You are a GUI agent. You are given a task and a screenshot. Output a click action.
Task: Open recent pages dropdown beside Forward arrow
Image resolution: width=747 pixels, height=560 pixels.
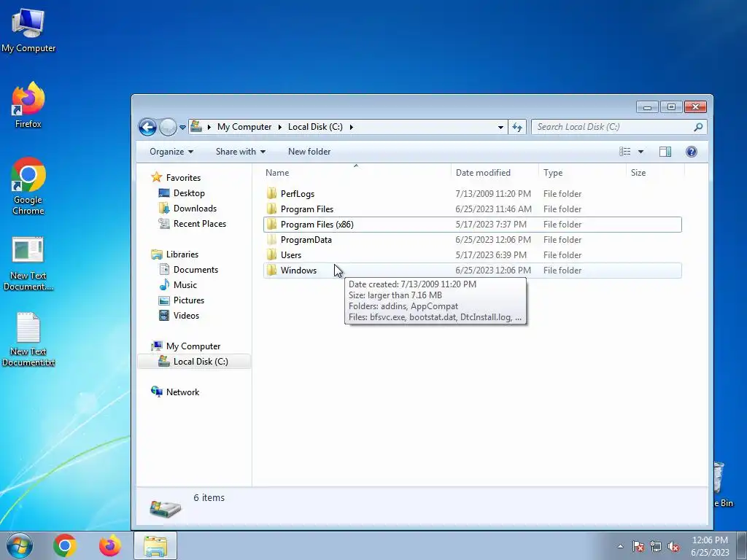tap(182, 128)
